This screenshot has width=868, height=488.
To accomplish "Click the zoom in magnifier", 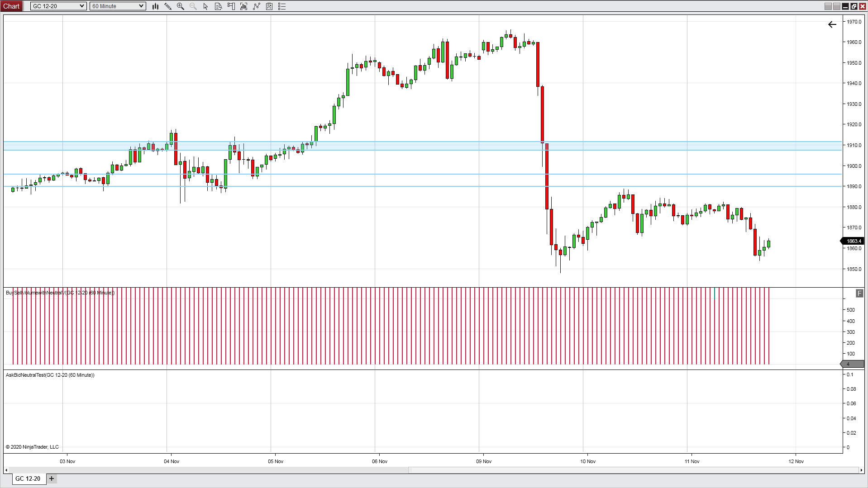I will pos(181,6).
